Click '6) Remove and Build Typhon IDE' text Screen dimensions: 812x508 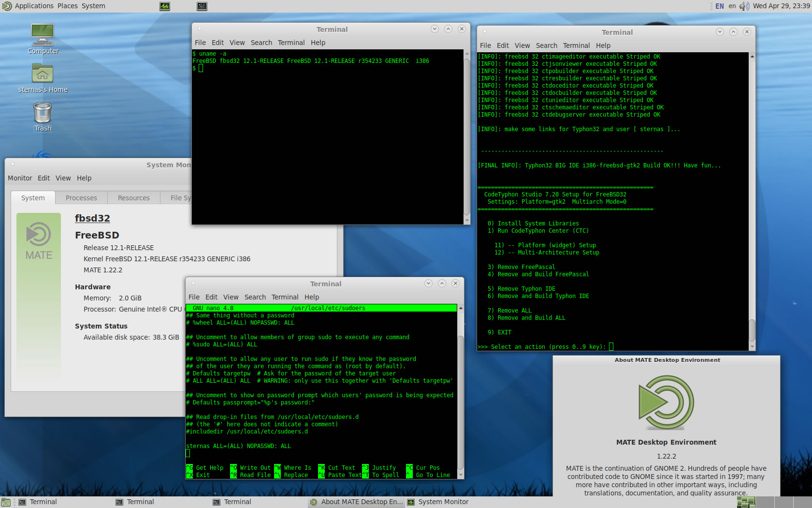coord(538,296)
